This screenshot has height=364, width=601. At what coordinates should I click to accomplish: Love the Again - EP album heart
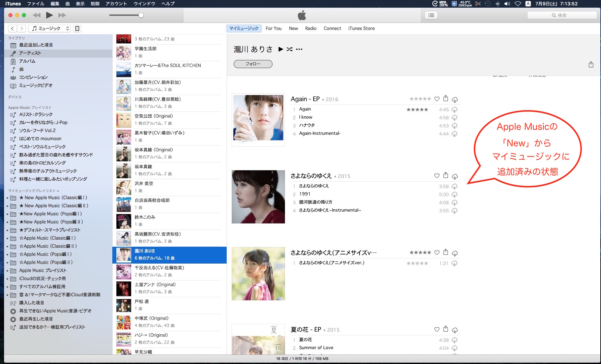click(x=437, y=99)
